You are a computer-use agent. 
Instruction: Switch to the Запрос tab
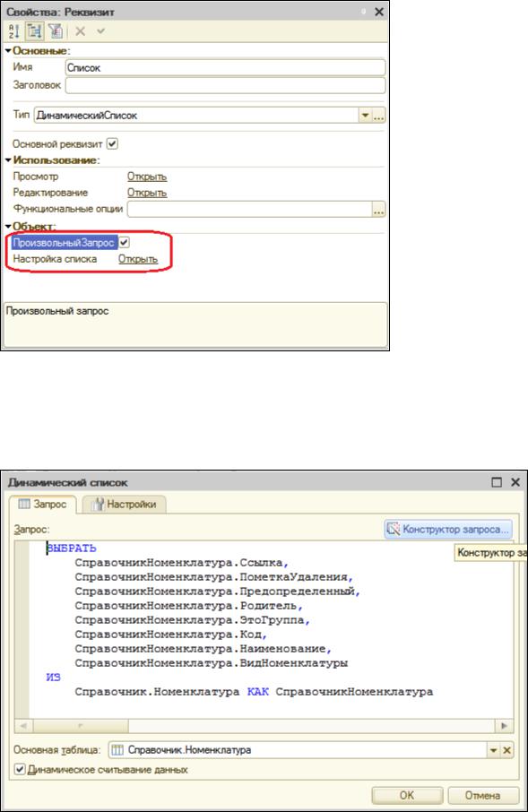tap(43, 504)
